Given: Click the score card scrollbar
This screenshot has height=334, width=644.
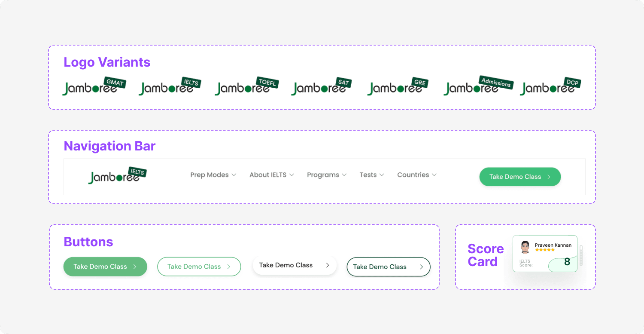Looking at the screenshot, I should point(581,255).
